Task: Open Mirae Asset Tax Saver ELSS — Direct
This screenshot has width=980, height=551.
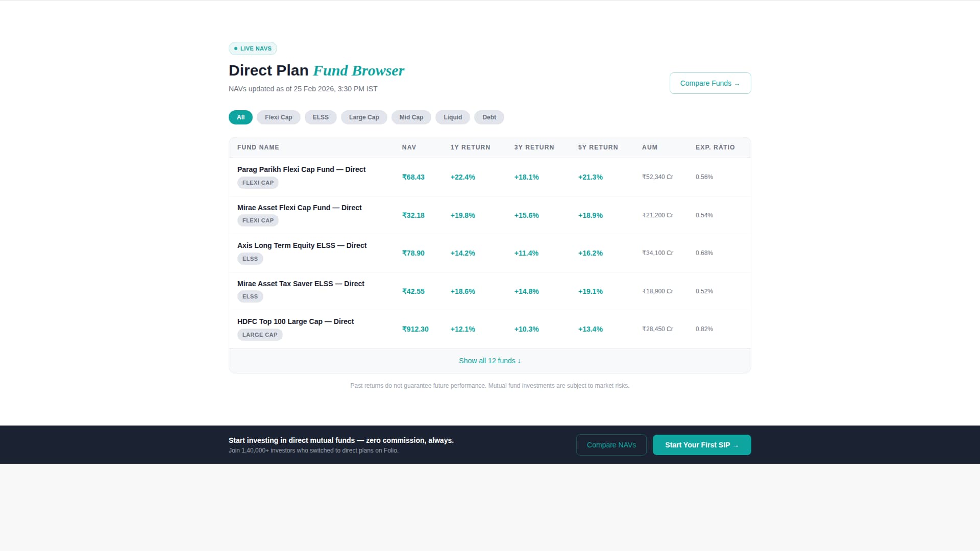Action: click(x=301, y=284)
